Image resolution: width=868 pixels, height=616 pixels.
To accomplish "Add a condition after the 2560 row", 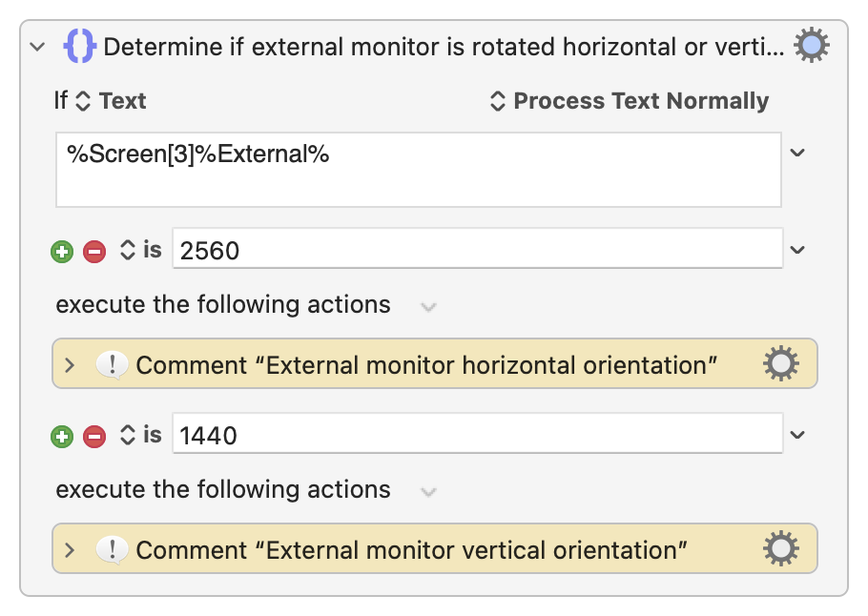I will coord(62,252).
